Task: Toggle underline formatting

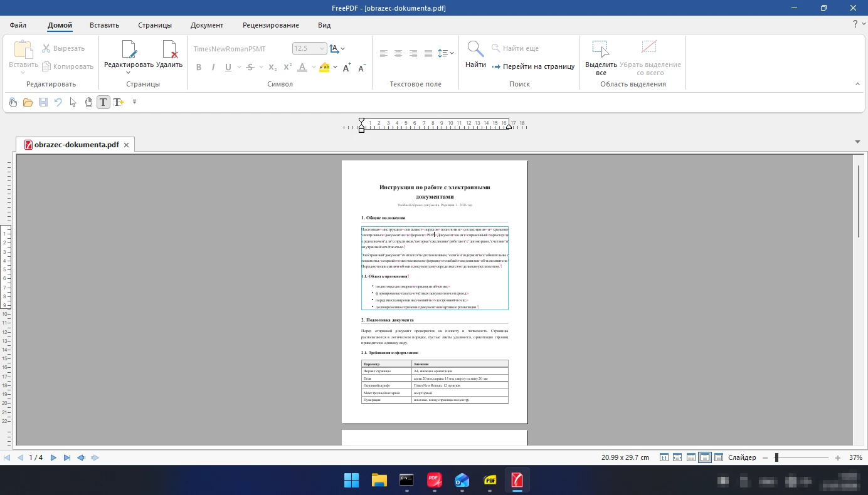Action: click(228, 68)
